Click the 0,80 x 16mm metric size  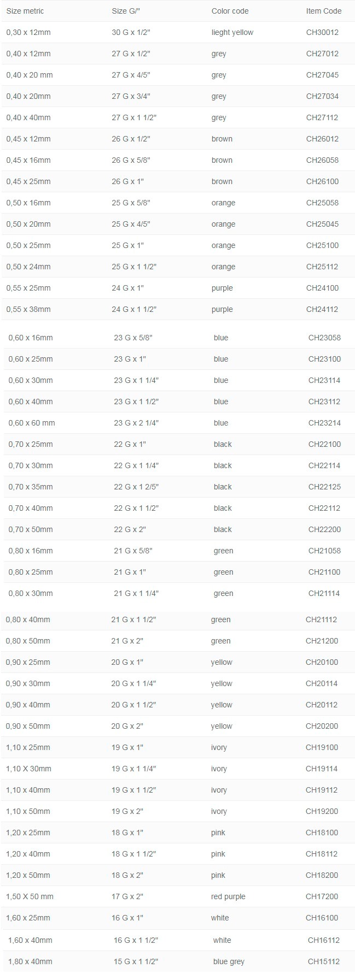[31, 551]
